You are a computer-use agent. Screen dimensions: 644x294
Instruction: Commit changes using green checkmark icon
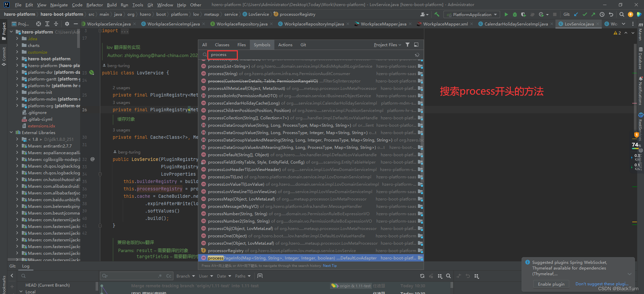tap(585, 14)
